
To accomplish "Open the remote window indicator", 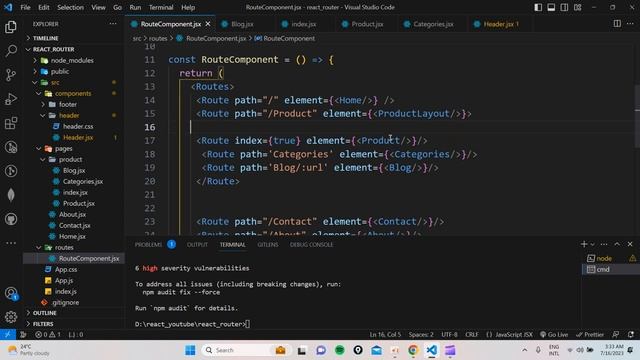I will pyautogui.click(x=8, y=334).
